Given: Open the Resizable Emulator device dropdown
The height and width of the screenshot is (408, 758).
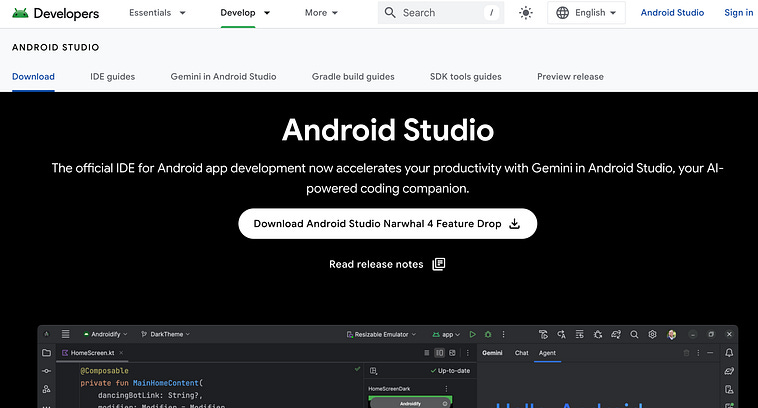Looking at the screenshot, I should coord(381,334).
